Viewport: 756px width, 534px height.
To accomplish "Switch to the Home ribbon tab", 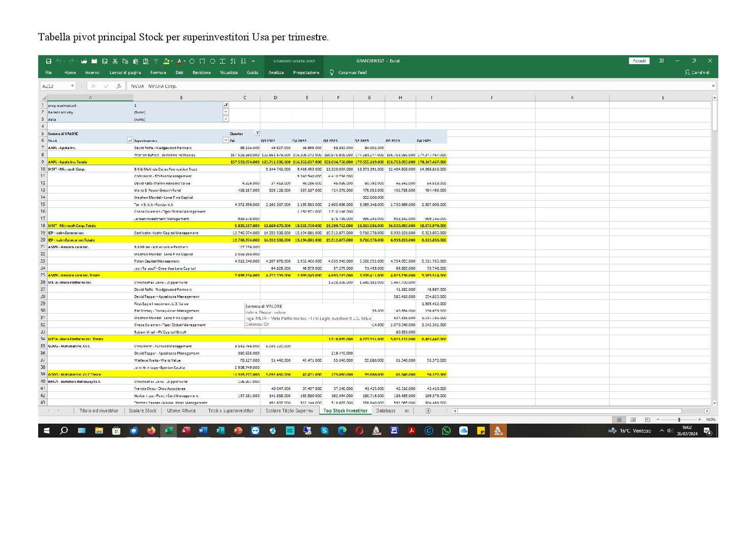I will point(70,73).
